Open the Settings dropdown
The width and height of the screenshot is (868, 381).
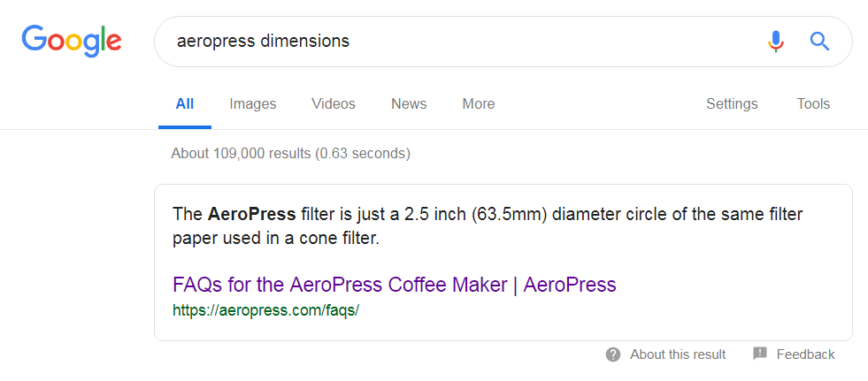click(x=732, y=104)
